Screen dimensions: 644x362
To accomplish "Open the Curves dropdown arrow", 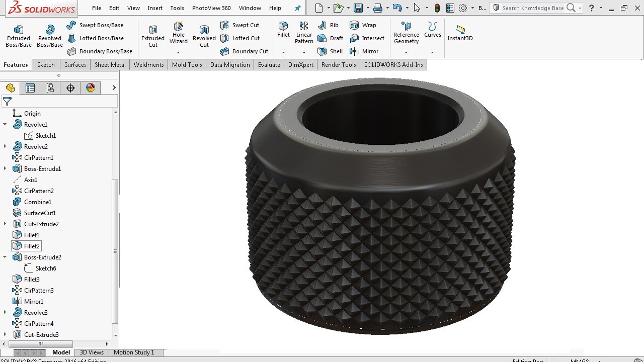I will [x=432, y=52].
